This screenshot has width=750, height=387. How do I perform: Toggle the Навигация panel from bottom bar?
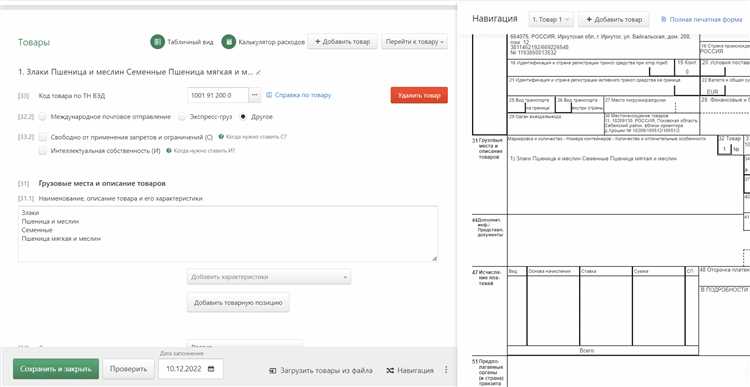[410, 370]
